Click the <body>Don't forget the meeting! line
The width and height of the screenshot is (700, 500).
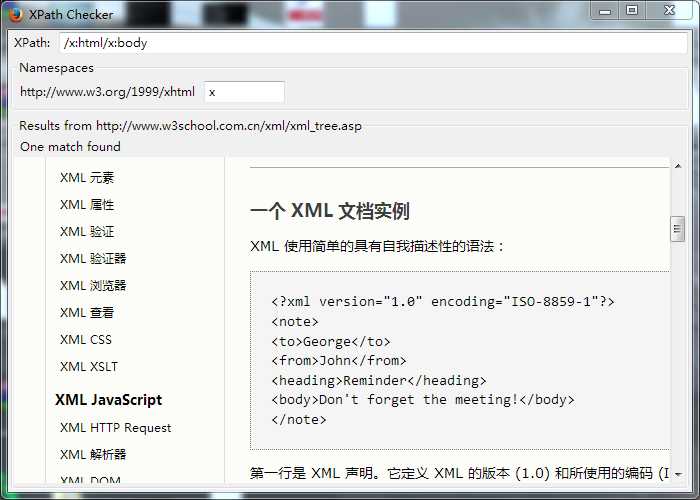click(x=423, y=400)
